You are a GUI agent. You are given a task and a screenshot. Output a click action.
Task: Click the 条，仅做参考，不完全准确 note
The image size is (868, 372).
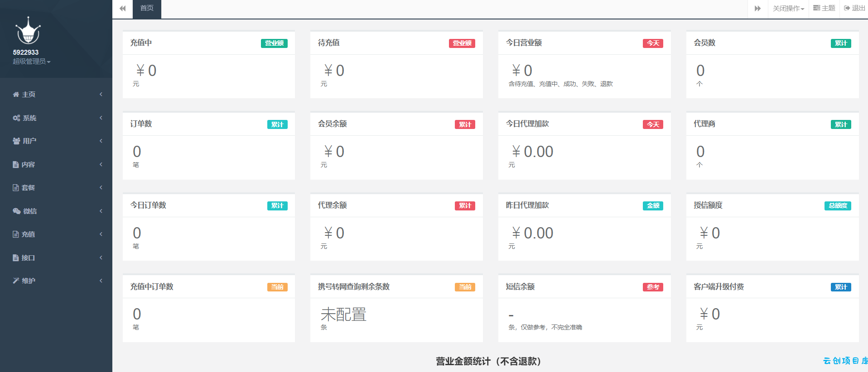point(545,328)
